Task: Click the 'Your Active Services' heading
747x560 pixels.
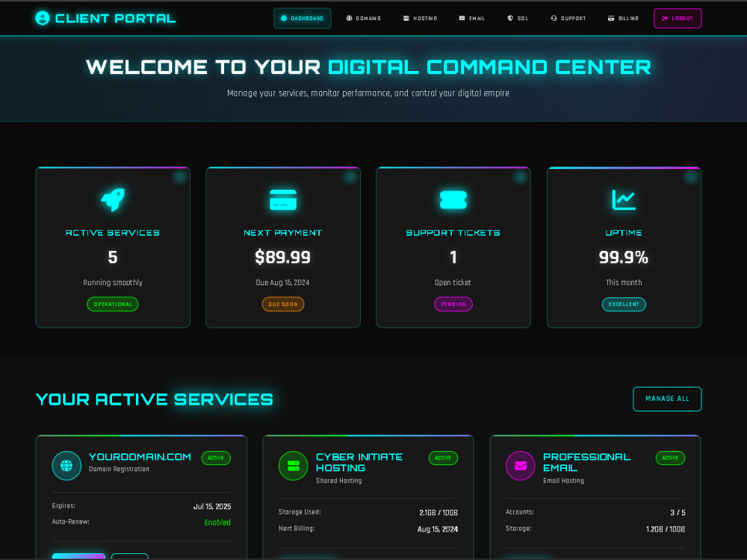Action: (x=155, y=399)
